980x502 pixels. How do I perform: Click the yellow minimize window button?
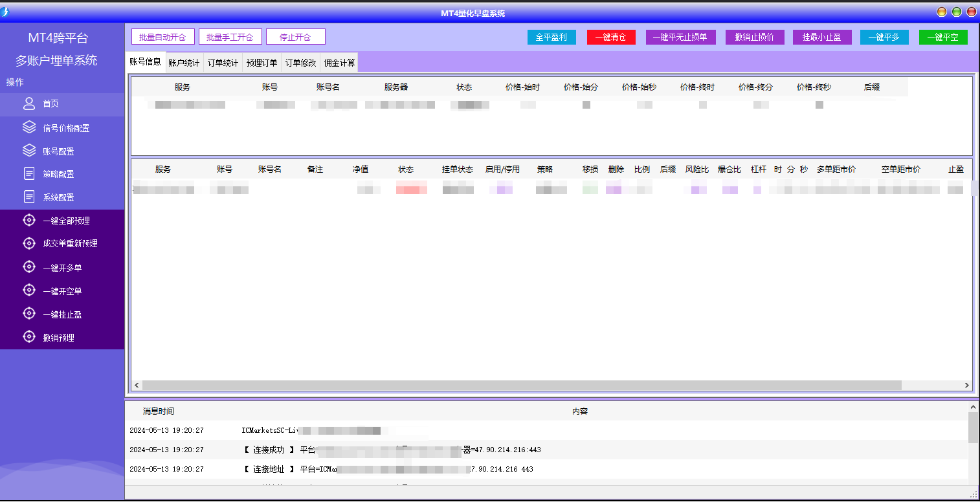point(942,12)
